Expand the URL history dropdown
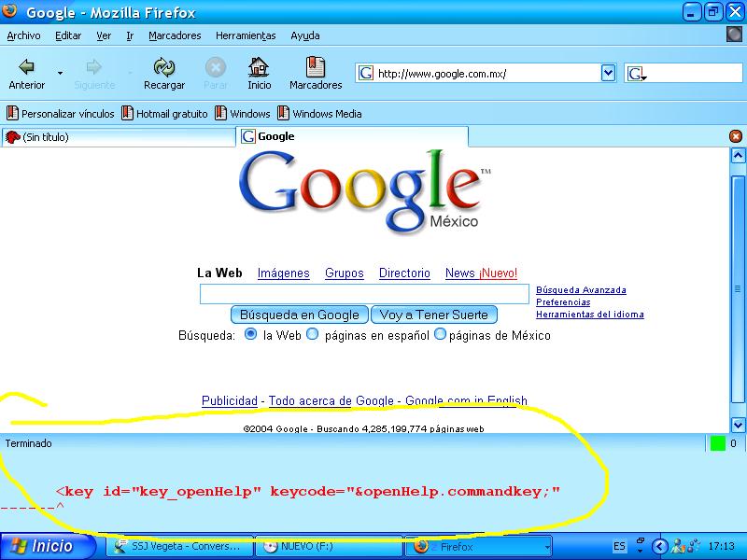 (608, 74)
